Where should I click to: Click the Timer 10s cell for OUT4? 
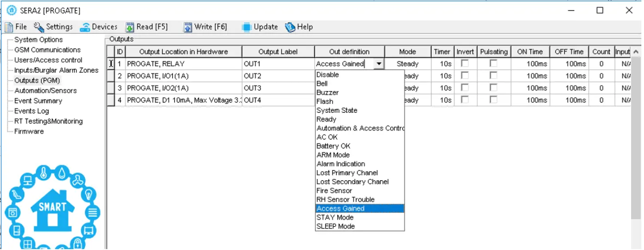(x=442, y=100)
